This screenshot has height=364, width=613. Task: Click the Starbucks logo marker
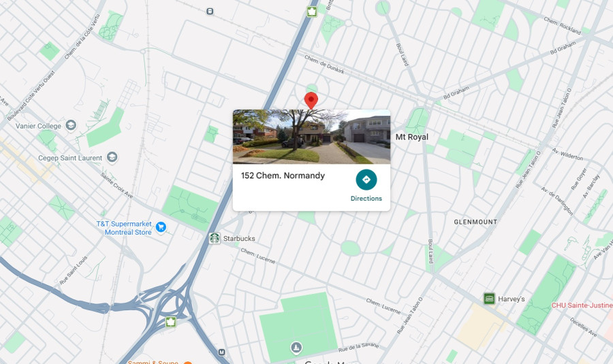click(215, 238)
